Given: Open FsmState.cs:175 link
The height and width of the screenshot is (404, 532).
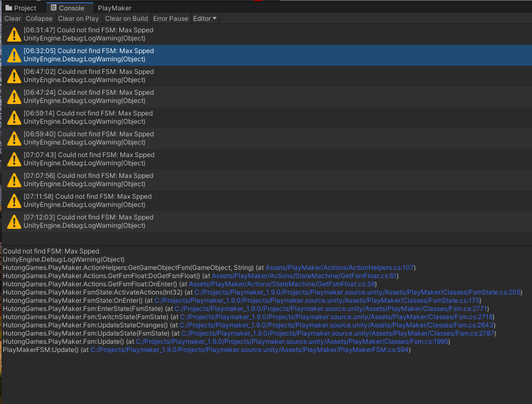Looking at the screenshot, I should coord(317,301).
